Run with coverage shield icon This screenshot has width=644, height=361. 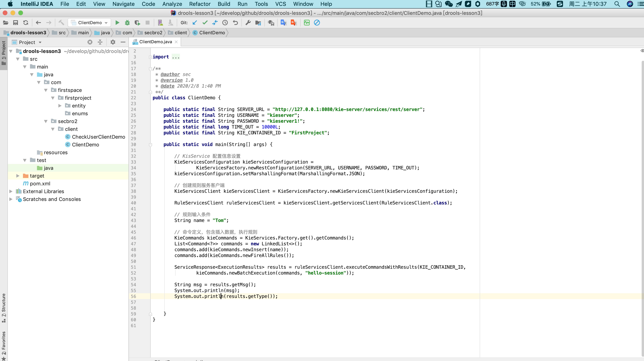(x=137, y=23)
